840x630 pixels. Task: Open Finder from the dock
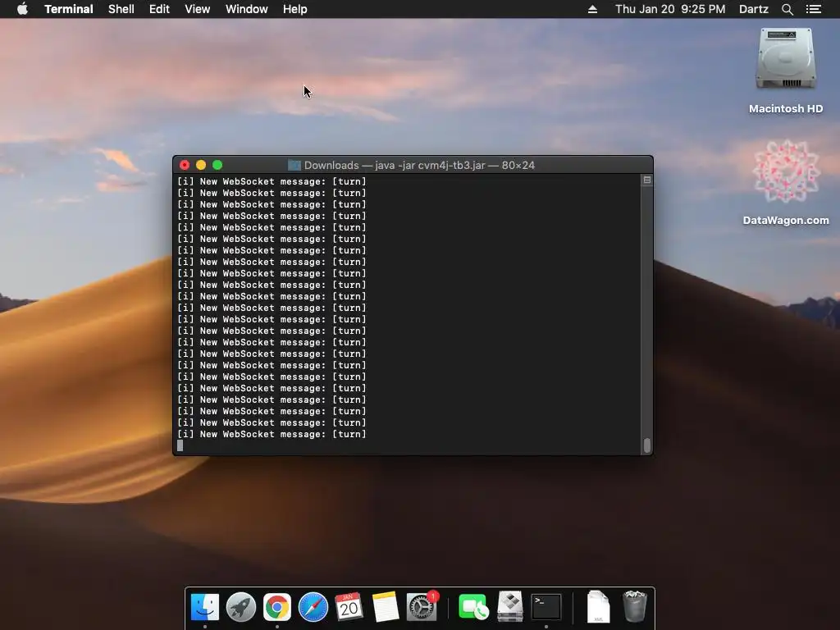(x=204, y=607)
